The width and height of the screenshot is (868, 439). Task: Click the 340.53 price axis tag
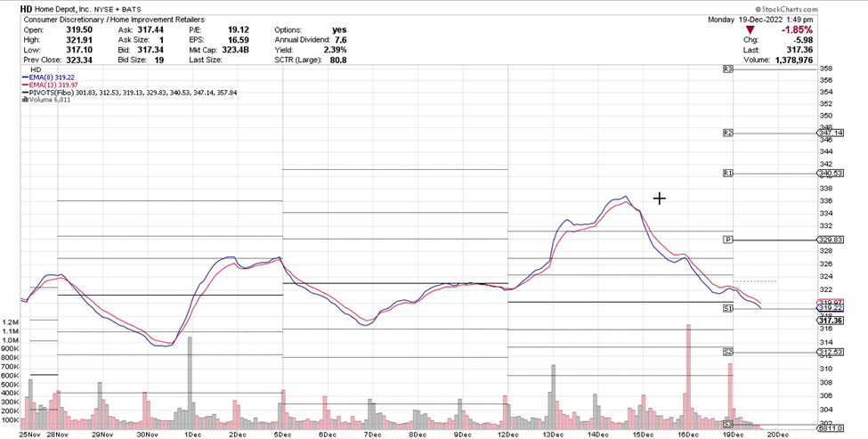click(831, 174)
